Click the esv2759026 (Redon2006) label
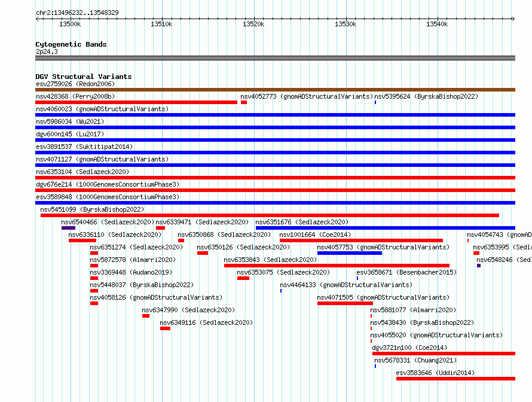 (x=75, y=84)
